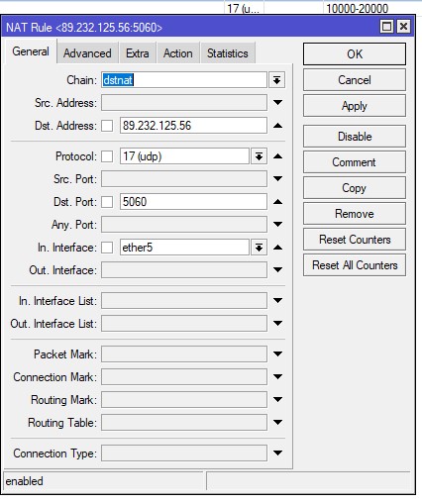Add a Comment to the rule
Viewport: 422px width, 504px height.
pyautogui.click(x=355, y=162)
